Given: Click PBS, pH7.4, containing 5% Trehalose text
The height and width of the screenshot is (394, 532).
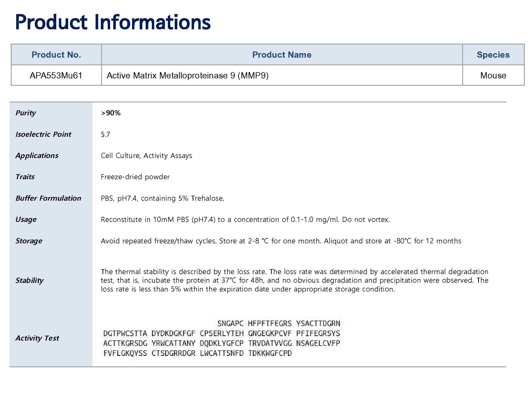Looking at the screenshot, I should pyautogui.click(x=162, y=198).
